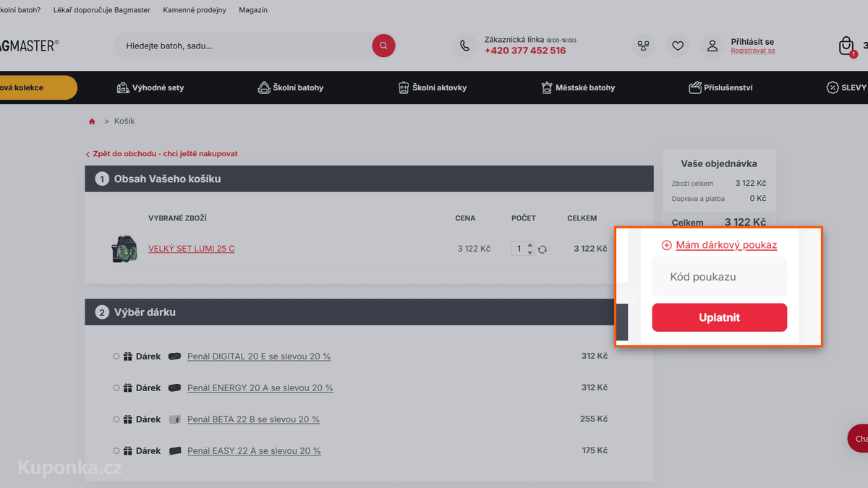The height and width of the screenshot is (488, 868).
Task: Click the home breadcrumb icon
Action: pyautogui.click(x=92, y=121)
